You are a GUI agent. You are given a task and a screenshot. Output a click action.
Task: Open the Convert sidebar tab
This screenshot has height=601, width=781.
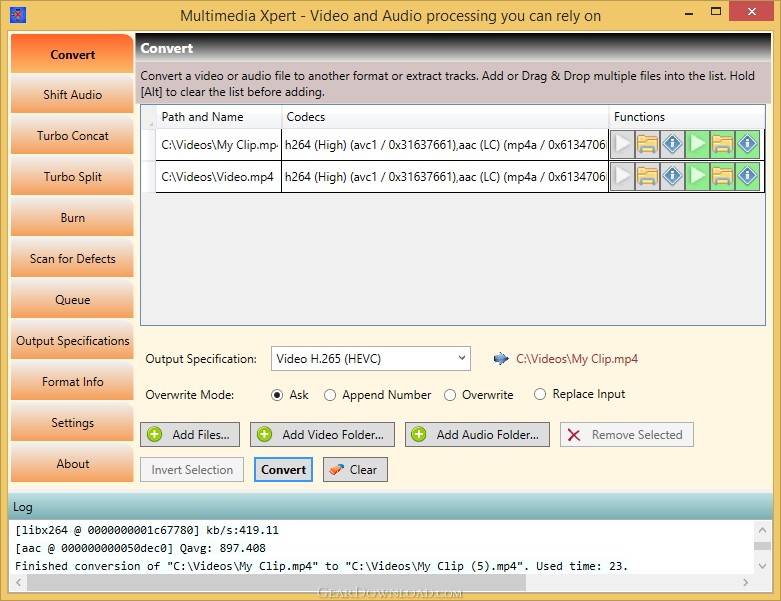tap(72, 54)
